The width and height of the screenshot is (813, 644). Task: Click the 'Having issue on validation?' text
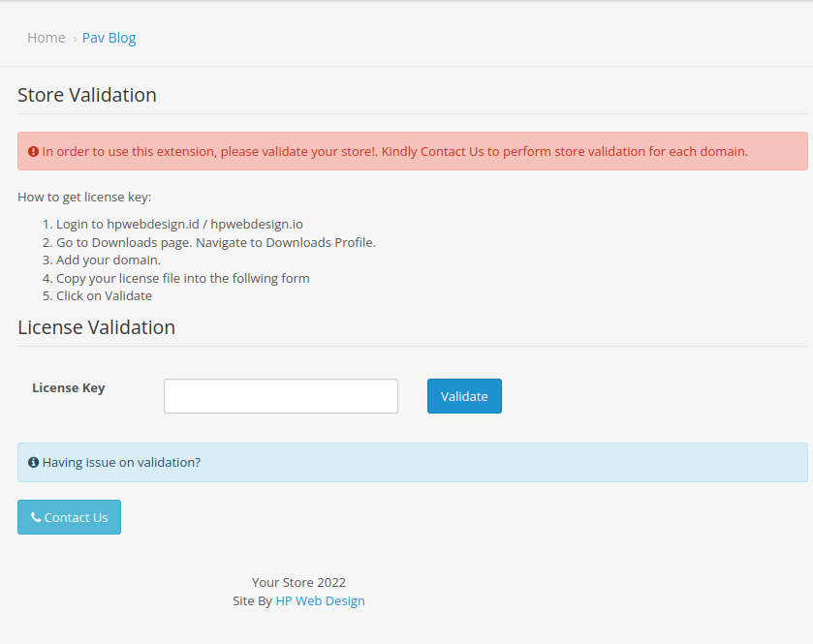point(121,463)
